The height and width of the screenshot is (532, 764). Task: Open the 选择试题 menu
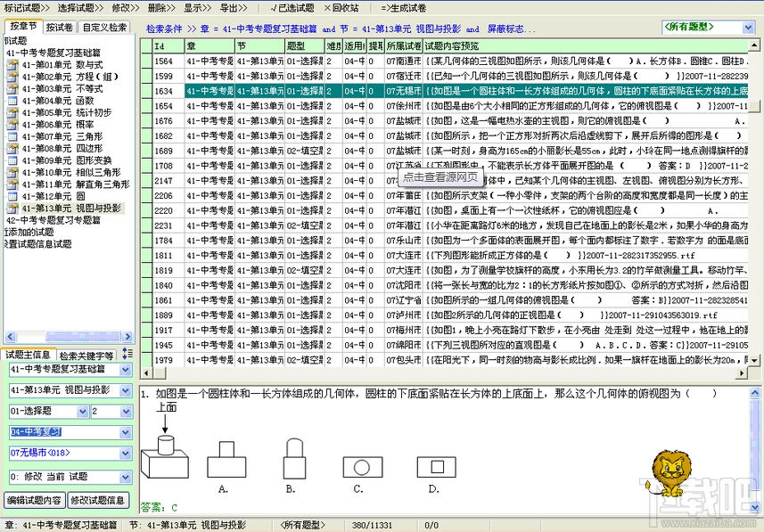(80, 8)
